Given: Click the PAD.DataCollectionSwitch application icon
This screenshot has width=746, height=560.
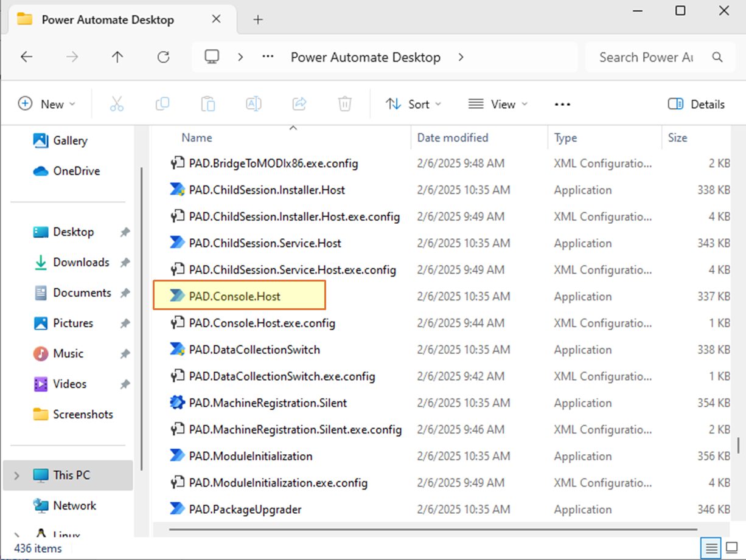Looking at the screenshot, I should pyautogui.click(x=177, y=350).
